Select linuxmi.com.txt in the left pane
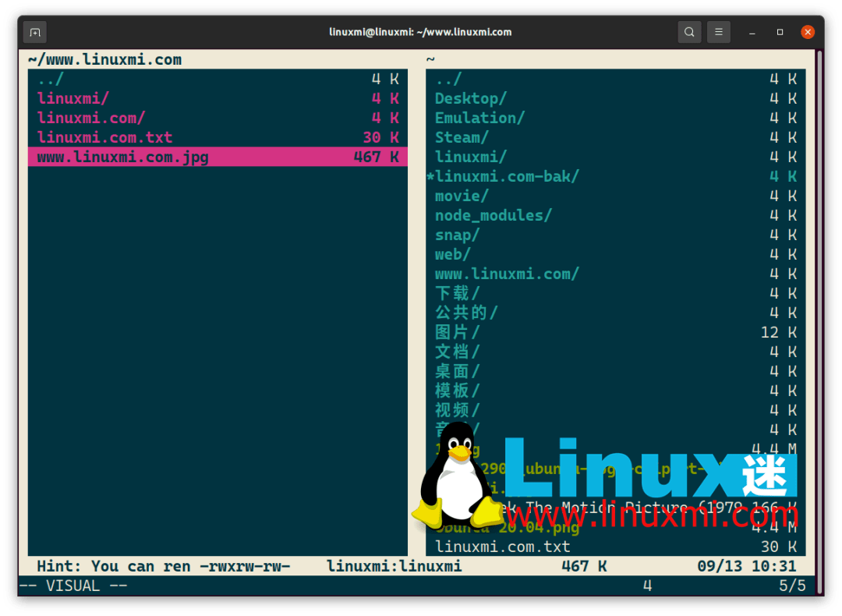Image resolution: width=842 pixels, height=616 pixels. click(218, 137)
